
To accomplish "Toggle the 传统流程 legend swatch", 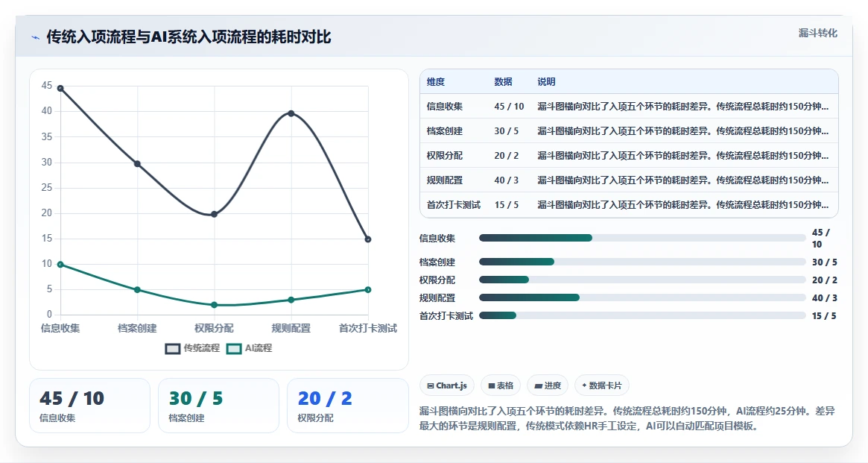I will [173, 348].
